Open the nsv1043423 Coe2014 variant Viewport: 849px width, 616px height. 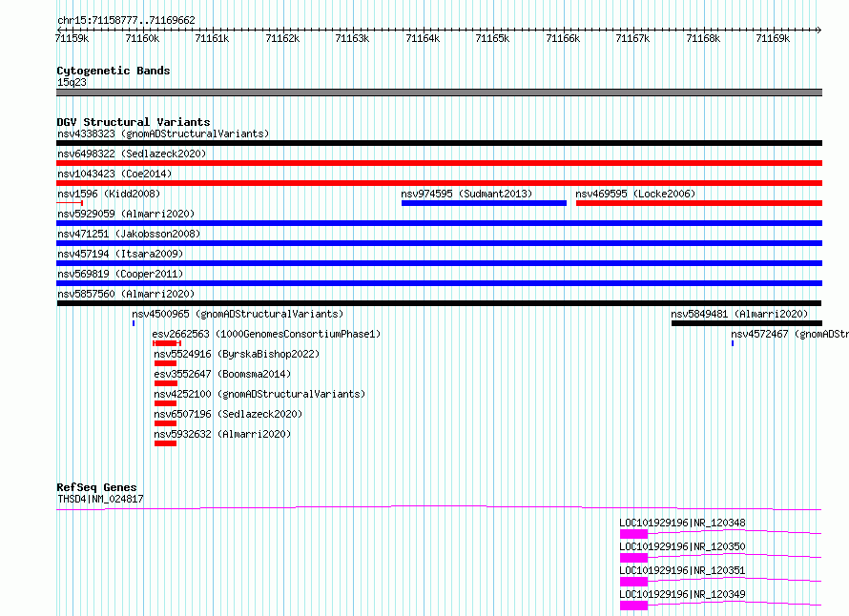(x=114, y=174)
